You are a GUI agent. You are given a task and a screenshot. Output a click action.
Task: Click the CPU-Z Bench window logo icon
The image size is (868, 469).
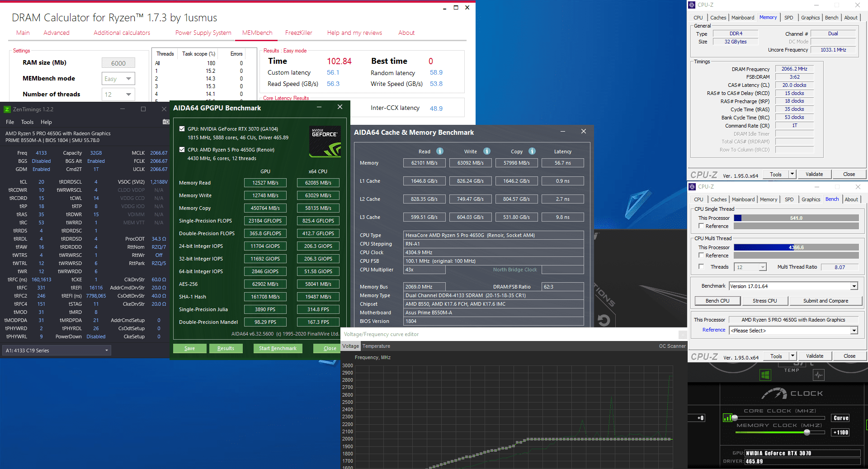tap(692, 187)
